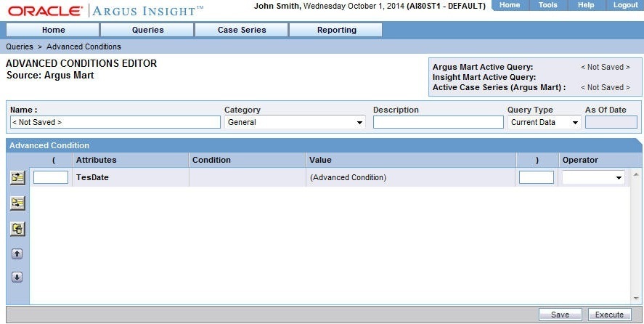Screen dimensions: 644x324
Task: Click the Advanced Condition panel title
Action: pos(49,145)
